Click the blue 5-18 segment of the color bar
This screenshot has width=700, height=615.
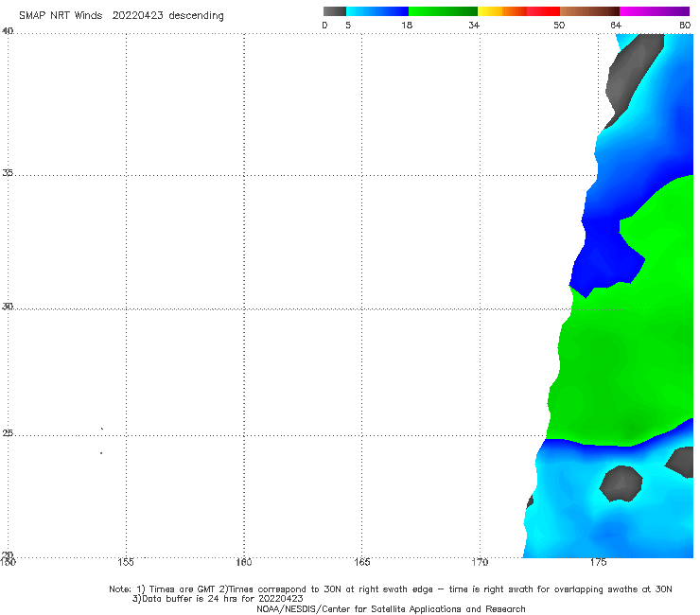377,11
